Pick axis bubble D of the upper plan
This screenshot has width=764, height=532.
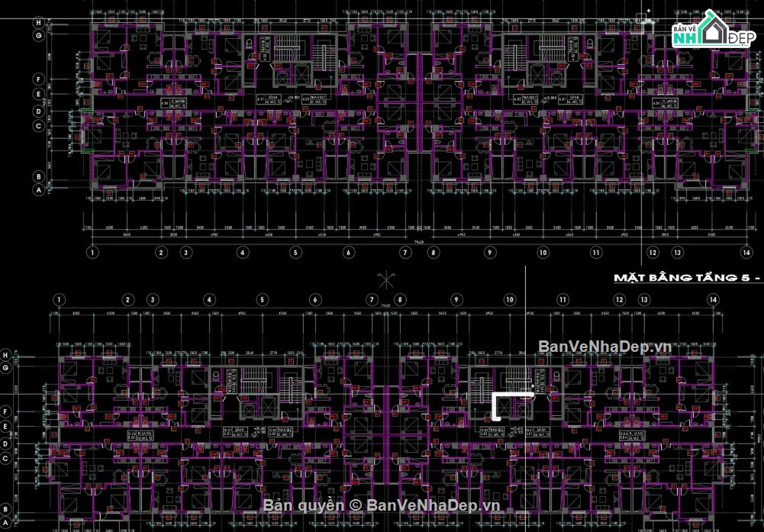tap(39, 111)
